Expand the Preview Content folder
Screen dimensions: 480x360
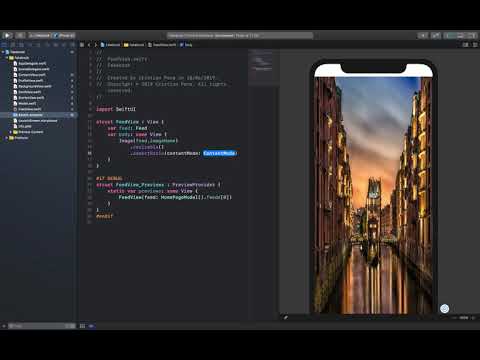[11, 132]
